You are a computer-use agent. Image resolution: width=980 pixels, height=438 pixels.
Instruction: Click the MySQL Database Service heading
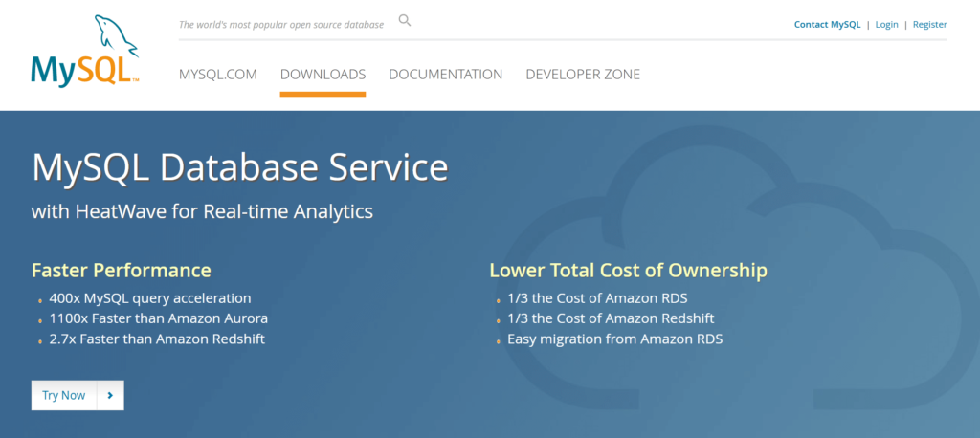point(240,167)
